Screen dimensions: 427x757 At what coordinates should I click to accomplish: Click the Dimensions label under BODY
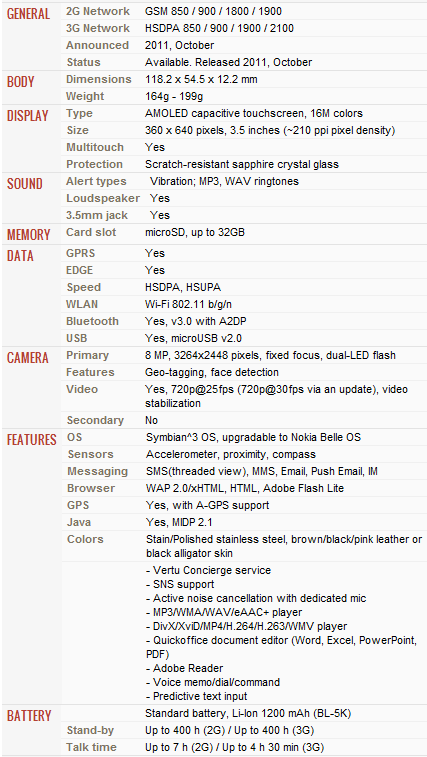click(99, 79)
